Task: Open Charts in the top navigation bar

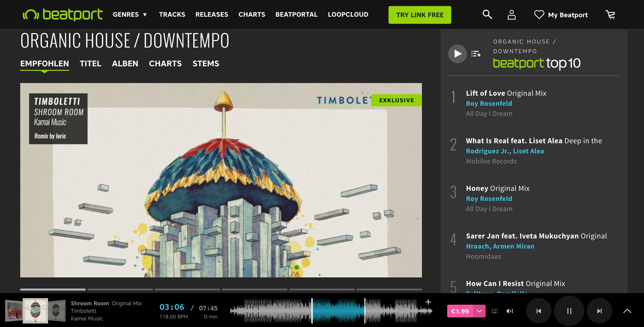Action: tap(252, 14)
